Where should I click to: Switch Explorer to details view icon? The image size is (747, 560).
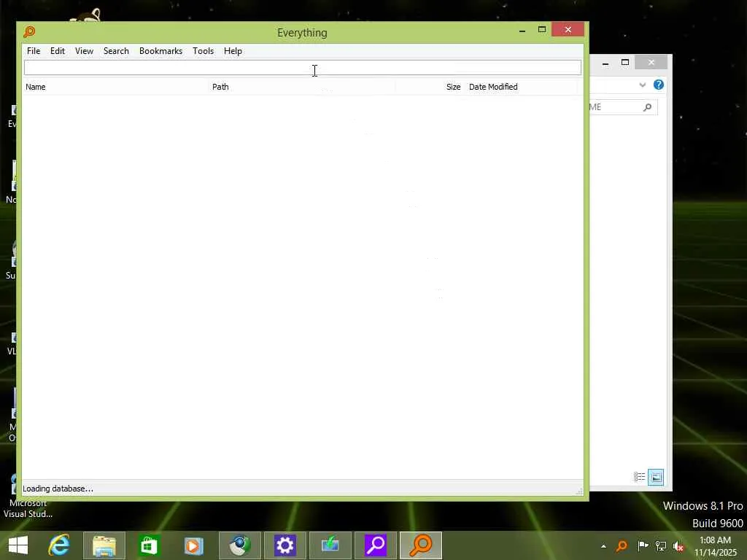pos(639,477)
